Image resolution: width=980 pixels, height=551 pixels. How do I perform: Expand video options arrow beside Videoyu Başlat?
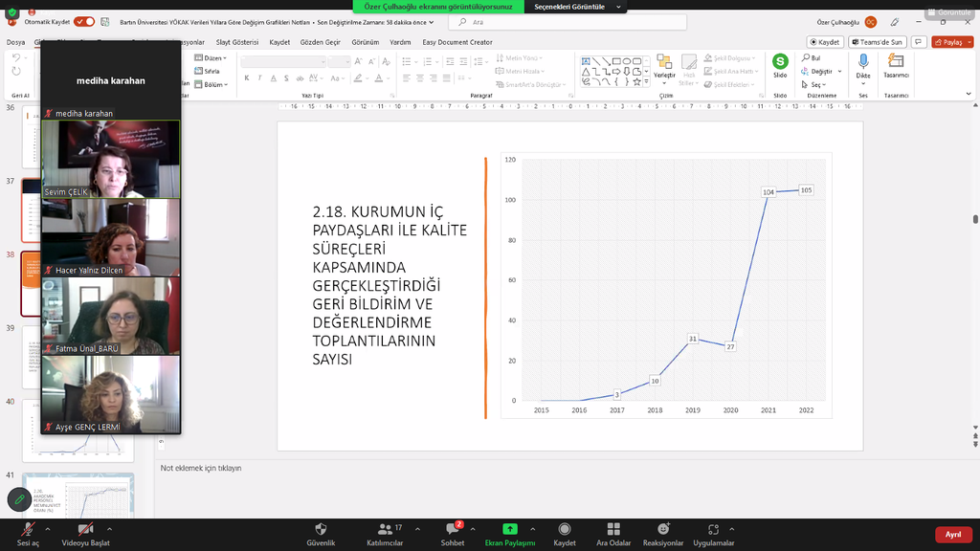[x=109, y=529]
